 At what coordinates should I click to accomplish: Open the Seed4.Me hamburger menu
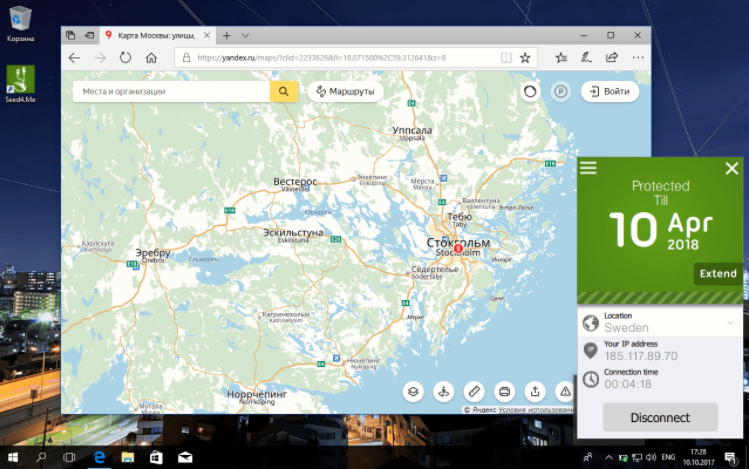pyautogui.click(x=588, y=168)
